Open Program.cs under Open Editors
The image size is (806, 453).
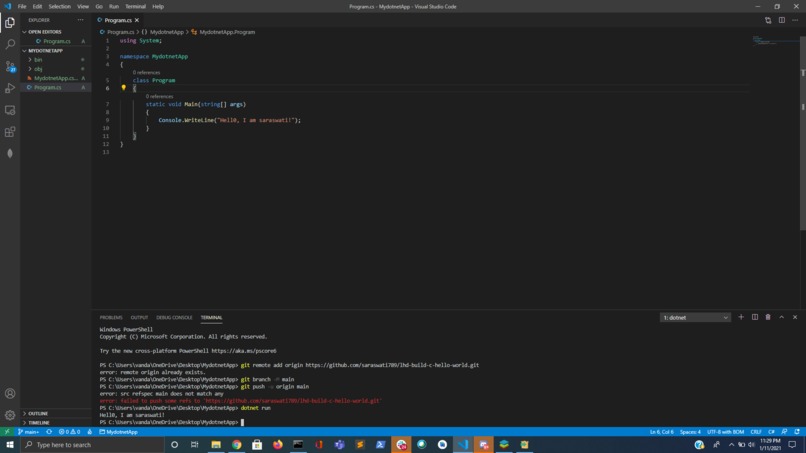(56, 41)
